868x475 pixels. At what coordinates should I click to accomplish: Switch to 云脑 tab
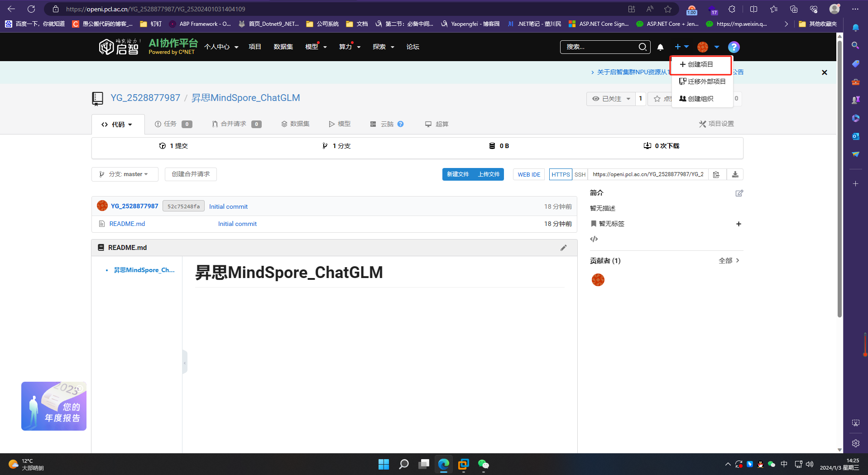click(386, 124)
